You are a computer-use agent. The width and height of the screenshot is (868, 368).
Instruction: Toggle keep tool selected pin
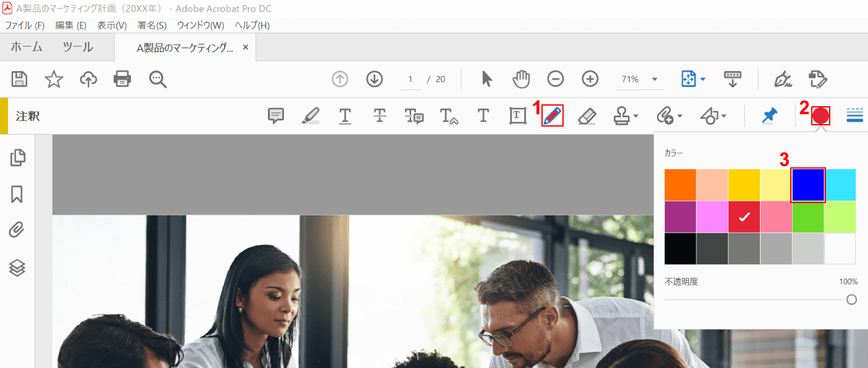click(769, 115)
